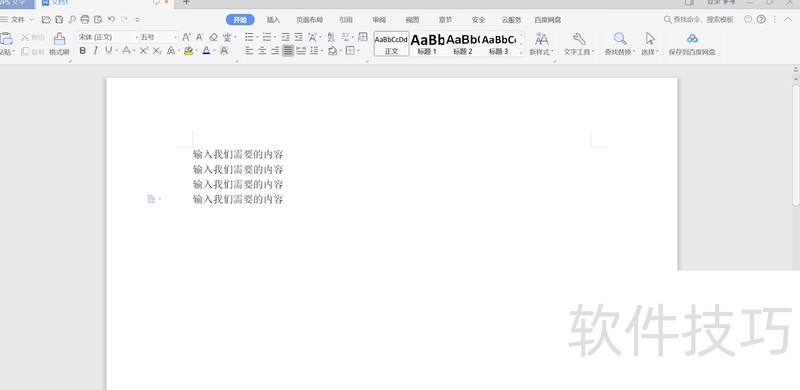Apply the 标题 3 style

(498, 44)
